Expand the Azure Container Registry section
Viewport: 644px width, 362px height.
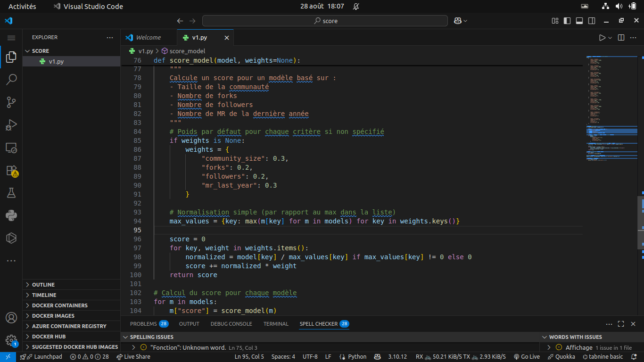[71, 326]
